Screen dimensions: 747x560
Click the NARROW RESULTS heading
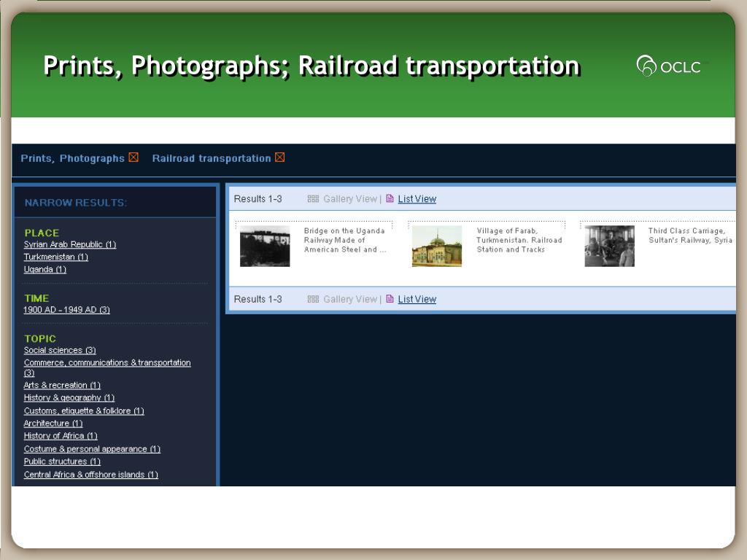coord(76,203)
